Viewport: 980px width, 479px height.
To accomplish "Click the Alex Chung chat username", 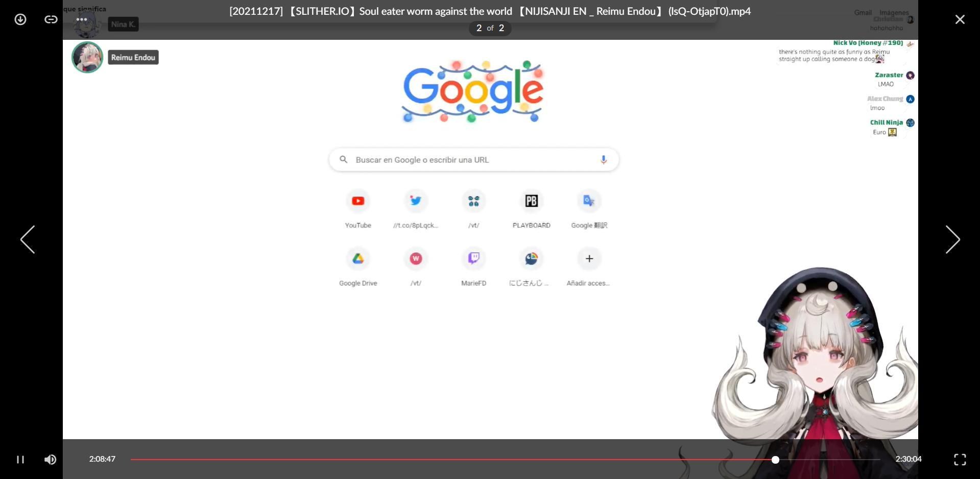I will click(885, 99).
